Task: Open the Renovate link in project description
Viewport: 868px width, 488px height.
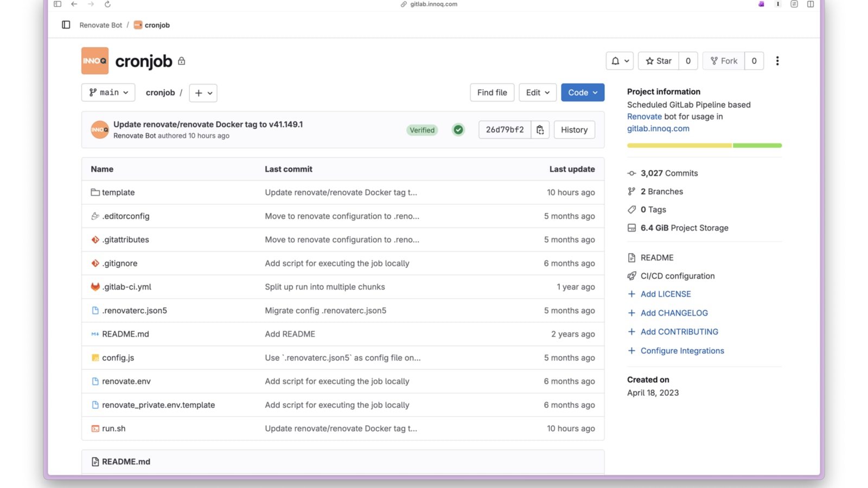Action: [644, 117]
